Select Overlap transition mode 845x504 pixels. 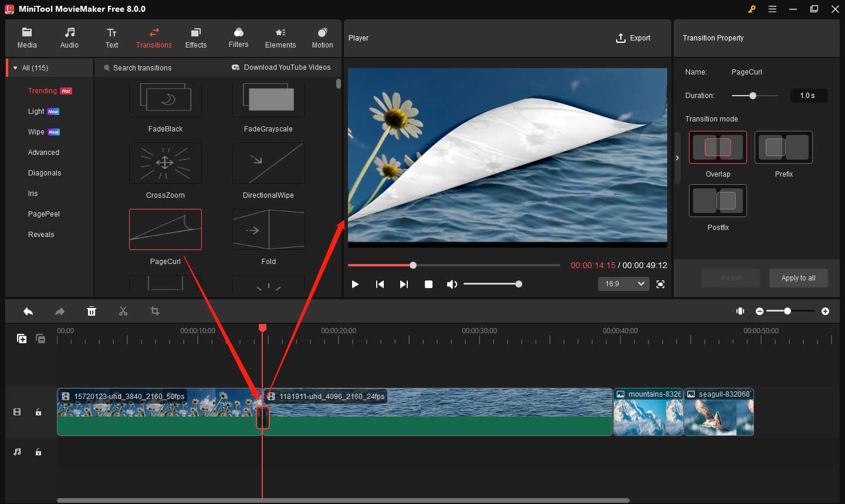pos(718,147)
